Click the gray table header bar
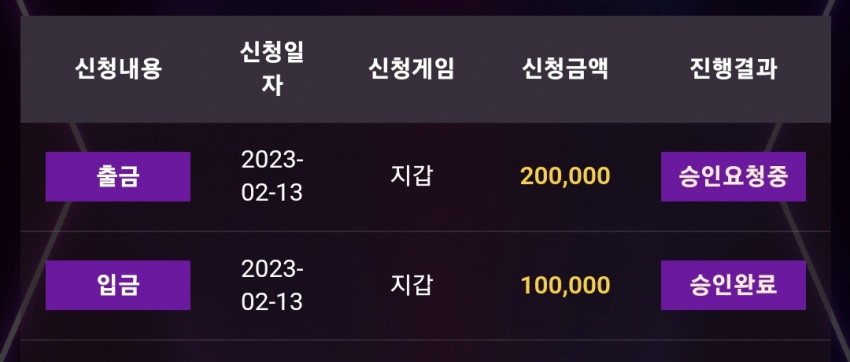This screenshot has width=850, height=362. click(426, 69)
